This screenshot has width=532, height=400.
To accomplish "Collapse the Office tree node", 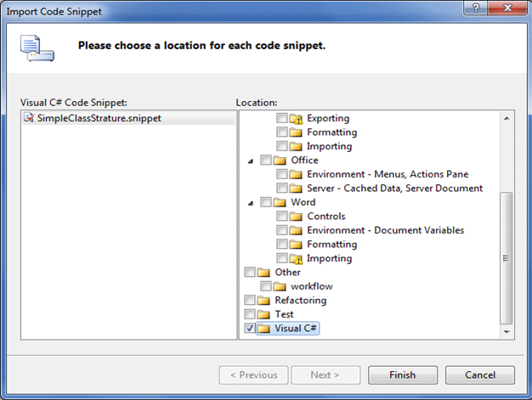I will (x=251, y=160).
